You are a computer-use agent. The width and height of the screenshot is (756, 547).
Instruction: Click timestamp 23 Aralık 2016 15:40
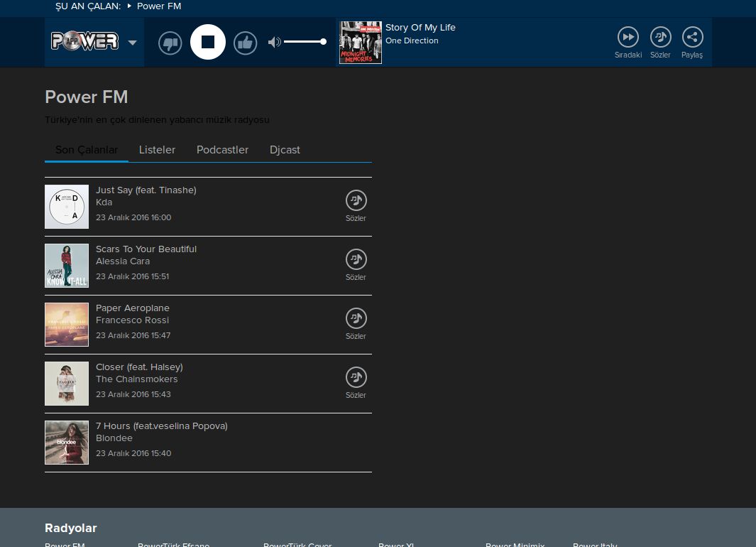tap(133, 453)
